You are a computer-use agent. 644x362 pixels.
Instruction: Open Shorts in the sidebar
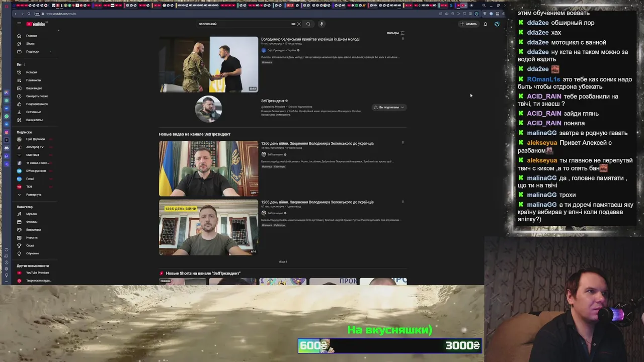pyautogui.click(x=30, y=44)
